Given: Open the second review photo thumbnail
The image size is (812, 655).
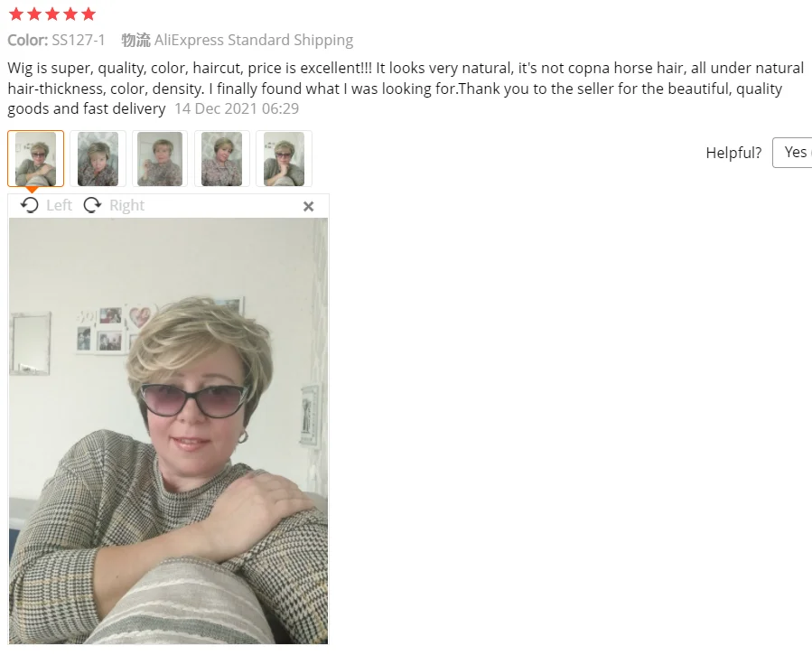Looking at the screenshot, I should coord(98,158).
